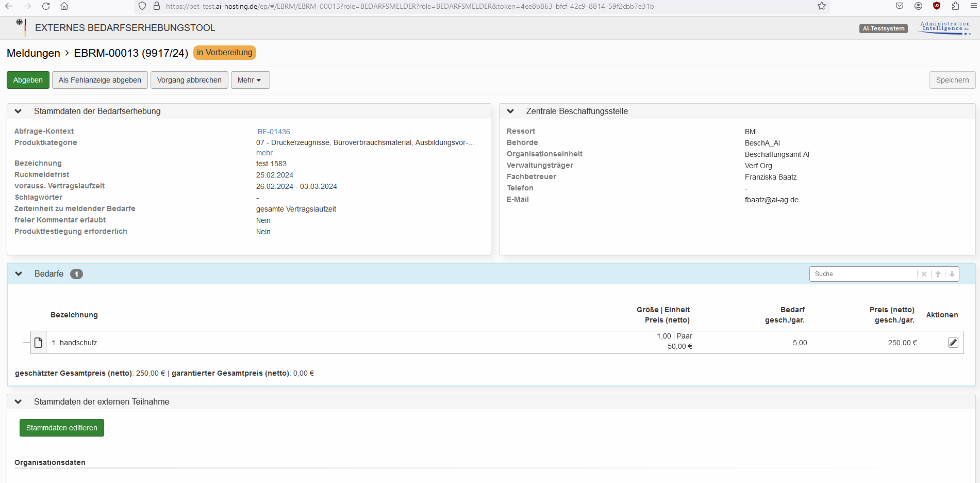Jump to previous search result arrow
Screen dimensions: 980x483
pos(938,274)
